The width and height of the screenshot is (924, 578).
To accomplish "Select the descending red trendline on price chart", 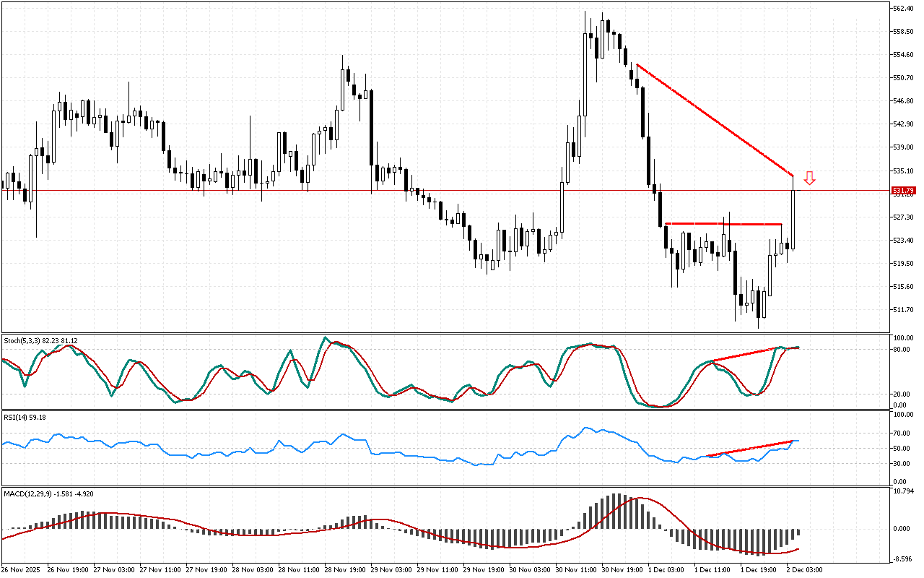I will [715, 120].
